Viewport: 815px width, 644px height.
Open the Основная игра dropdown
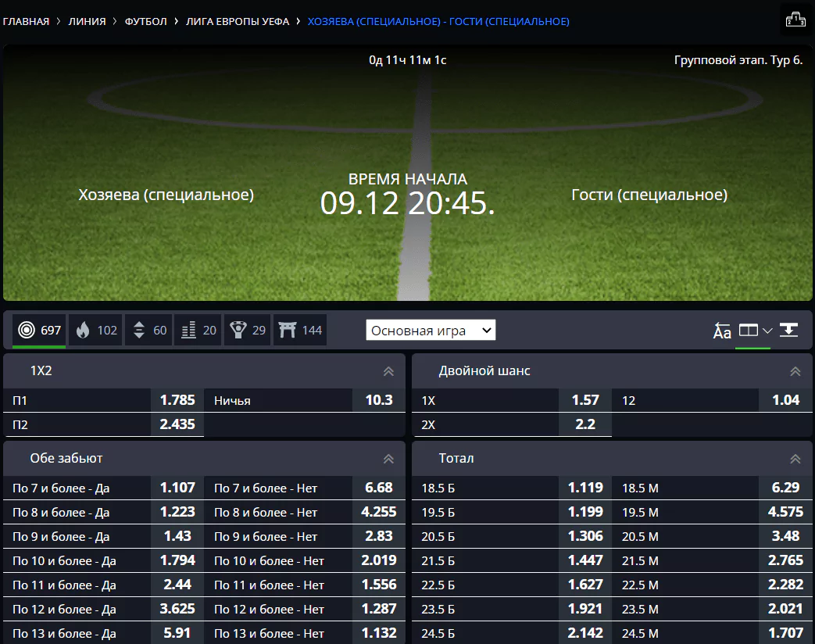[x=431, y=330]
